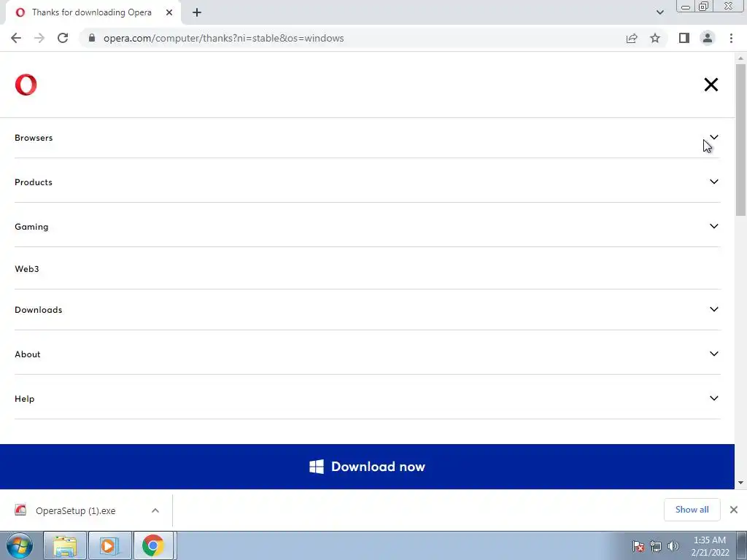The height and width of the screenshot is (560, 747).
Task: Click the scrollbar up arrow
Action: tap(740, 58)
